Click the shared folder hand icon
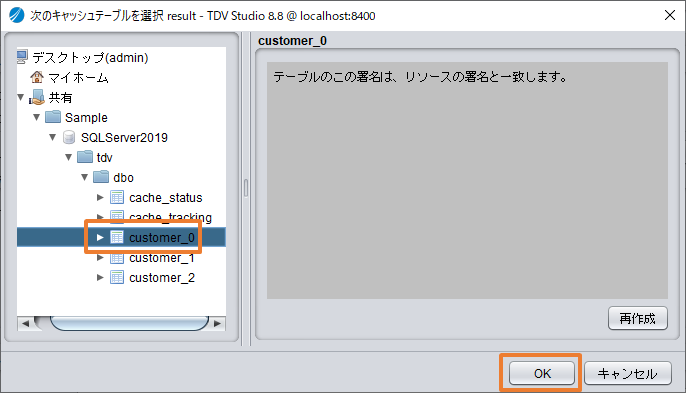Screen dimensions: 686x393 (37, 97)
